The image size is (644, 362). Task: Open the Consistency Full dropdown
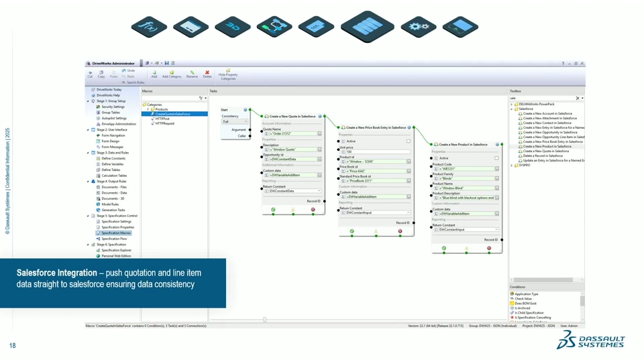235,121
